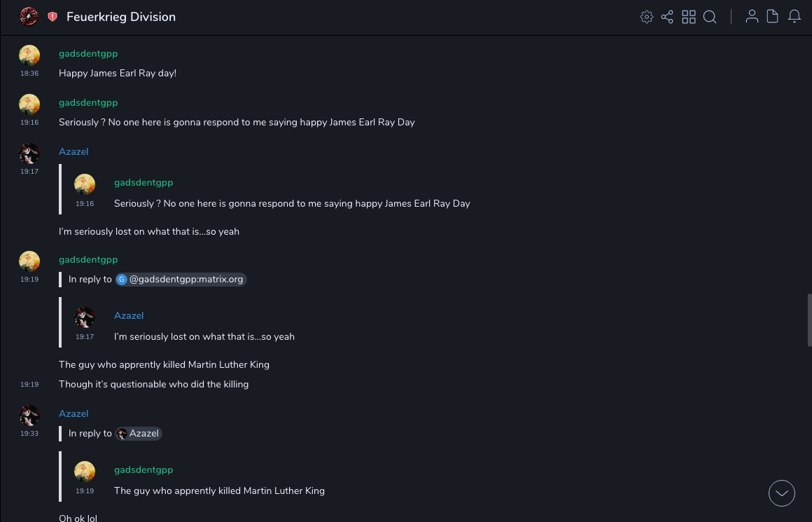This screenshot has height=522, width=812.
Task: Show room members via person icon
Action: [752, 17]
